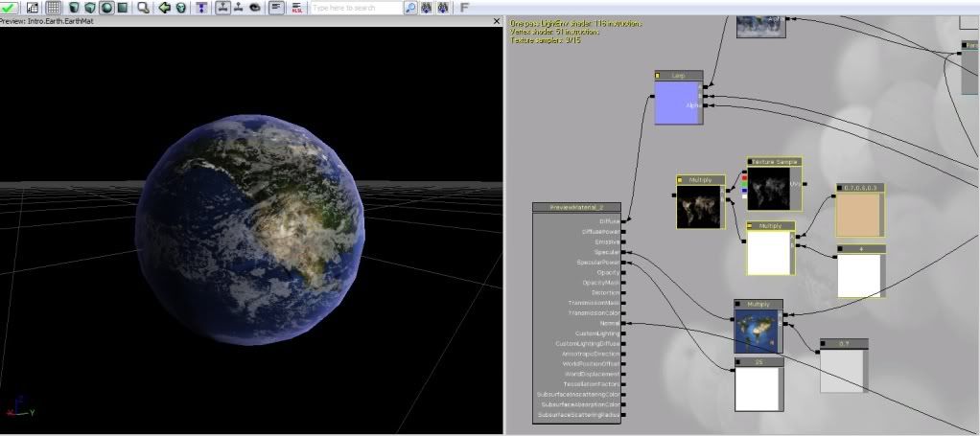Select the cylinder preview primitive
The width and height of the screenshot is (980, 436).
[75, 8]
